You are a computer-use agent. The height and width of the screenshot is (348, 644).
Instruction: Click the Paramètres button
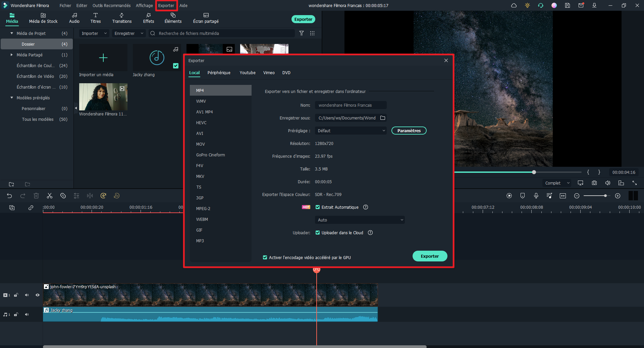(409, 131)
